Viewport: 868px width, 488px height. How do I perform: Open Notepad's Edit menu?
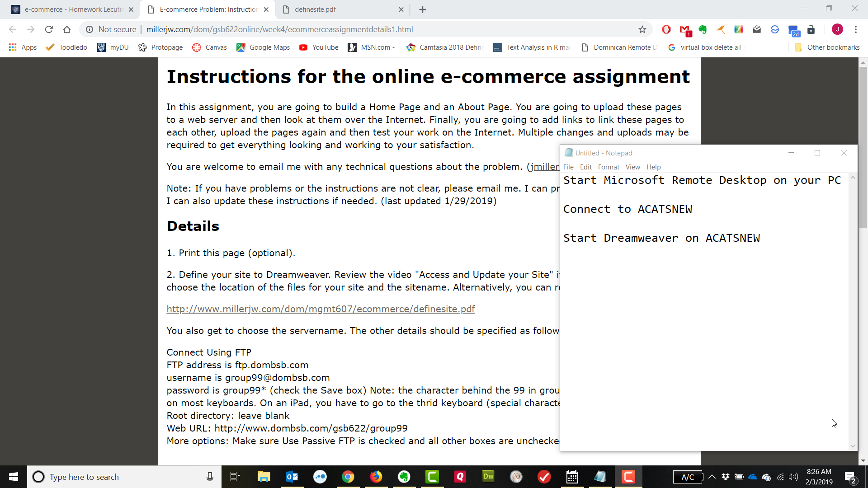tap(585, 167)
